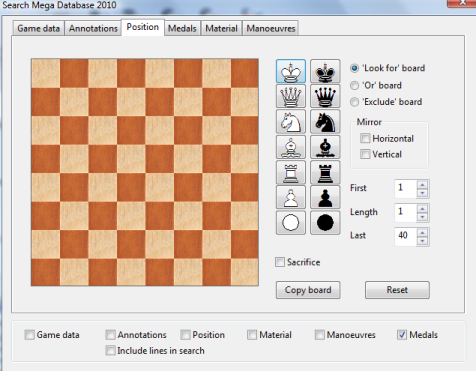476x371 pixels.
Task: Select the black circle wildcard piece
Action: pos(325,223)
